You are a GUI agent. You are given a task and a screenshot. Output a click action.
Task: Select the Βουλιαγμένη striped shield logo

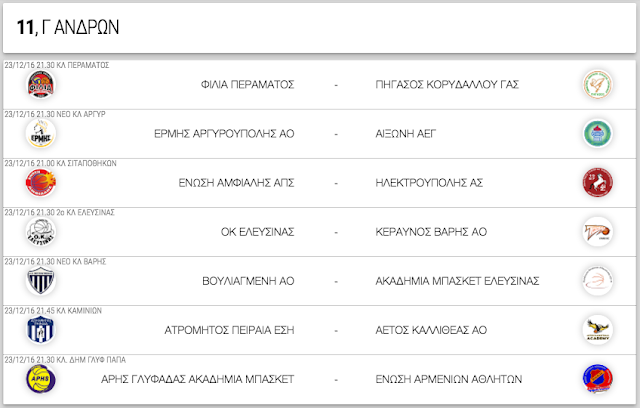click(40, 281)
